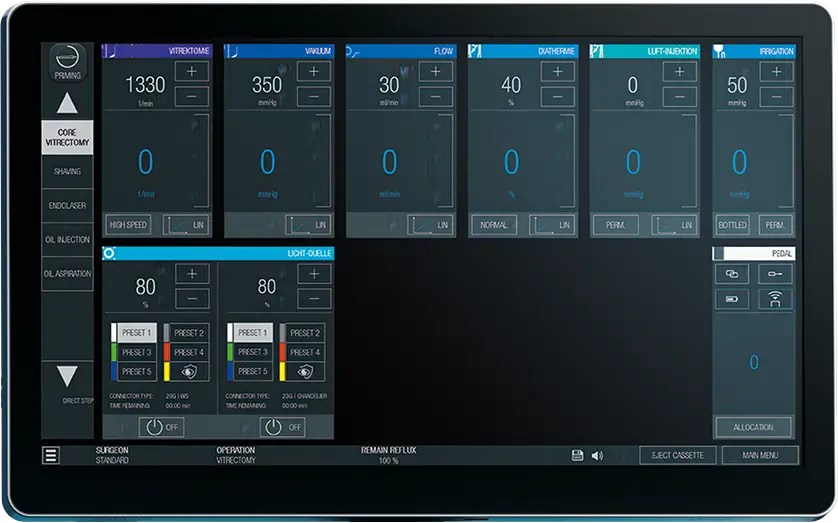Screen dimensions: 838x523
Task: Toggle the High Speed mode in Vitrektomie
Action: [128, 225]
